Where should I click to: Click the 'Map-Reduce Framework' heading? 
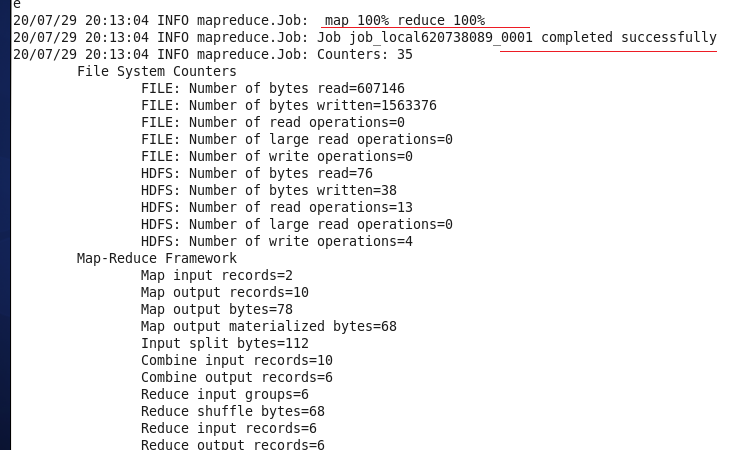pos(156,258)
